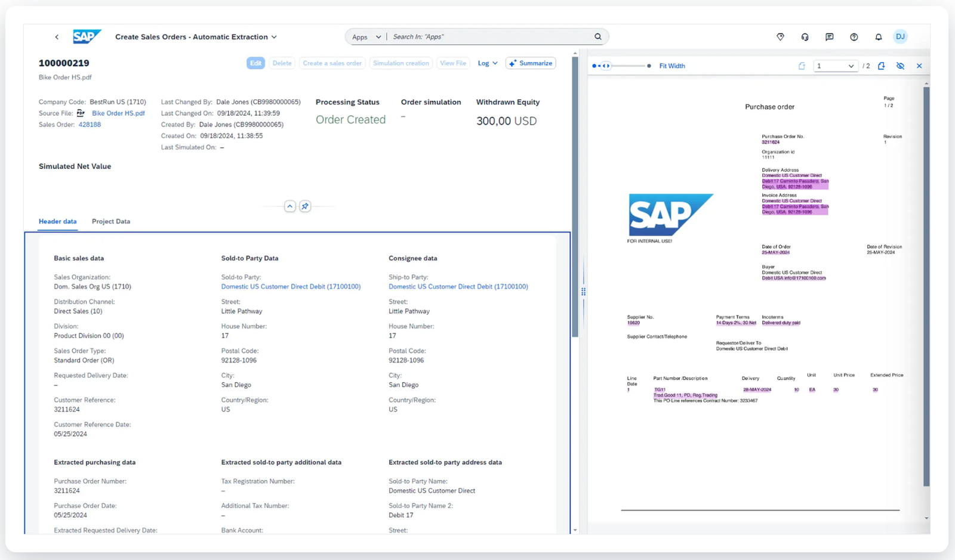Switch to the Project Data tab
Image resolution: width=955 pixels, height=560 pixels.
tap(110, 221)
